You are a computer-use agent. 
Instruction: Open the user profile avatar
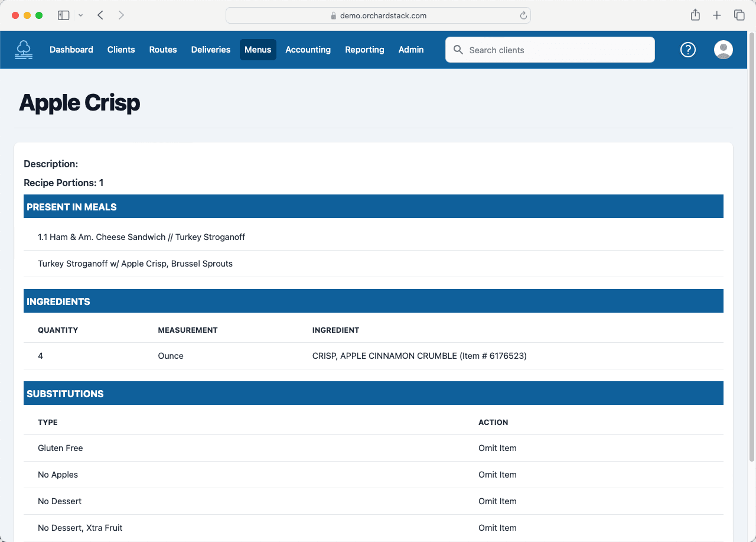[724, 50]
